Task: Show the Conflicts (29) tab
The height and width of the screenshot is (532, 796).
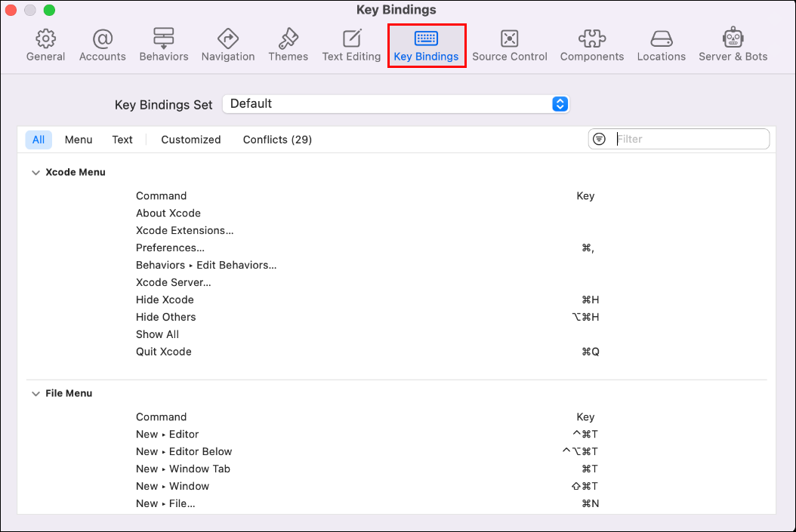Action: 277,140
